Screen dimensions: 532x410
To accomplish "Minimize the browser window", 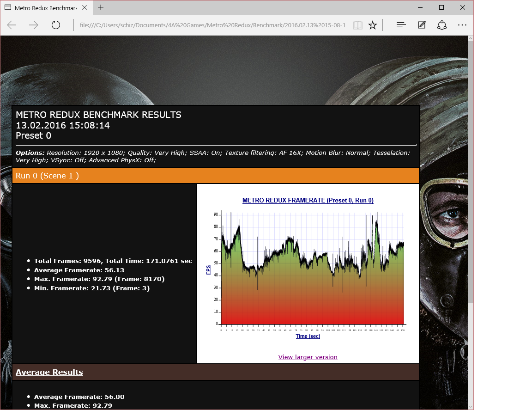I will [x=420, y=7].
